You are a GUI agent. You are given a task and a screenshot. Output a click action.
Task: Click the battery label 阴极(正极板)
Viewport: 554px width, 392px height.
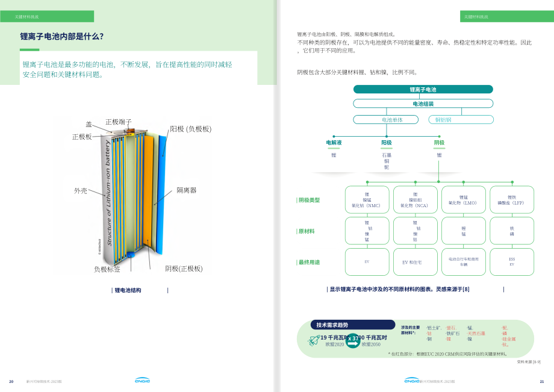pyautogui.click(x=184, y=269)
